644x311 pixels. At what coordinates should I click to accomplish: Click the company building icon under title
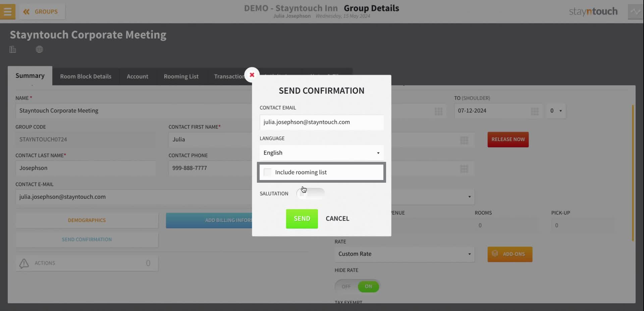pos(13,49)
